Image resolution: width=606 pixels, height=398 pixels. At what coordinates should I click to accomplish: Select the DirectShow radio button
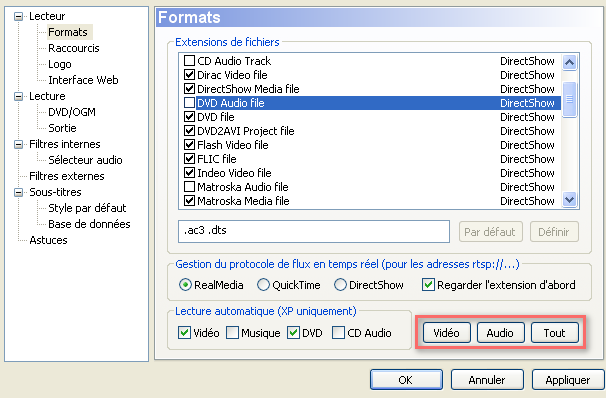coord(340,285)
